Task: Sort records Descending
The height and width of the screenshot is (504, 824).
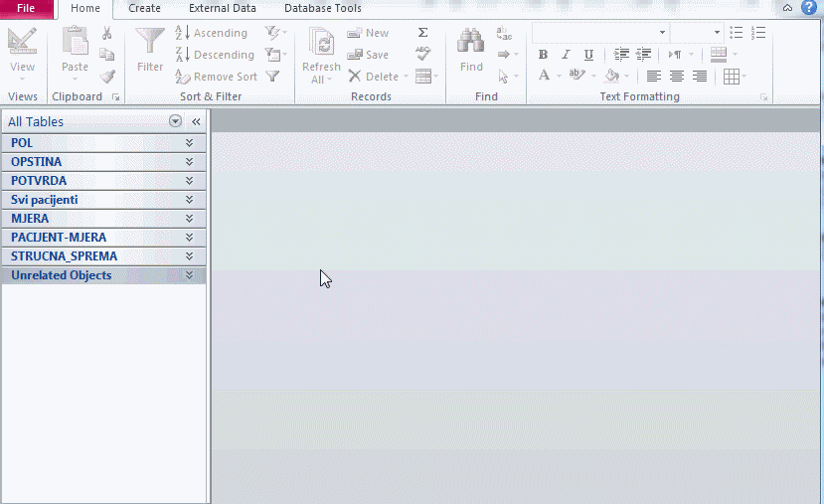Action: tap(215, 55)
